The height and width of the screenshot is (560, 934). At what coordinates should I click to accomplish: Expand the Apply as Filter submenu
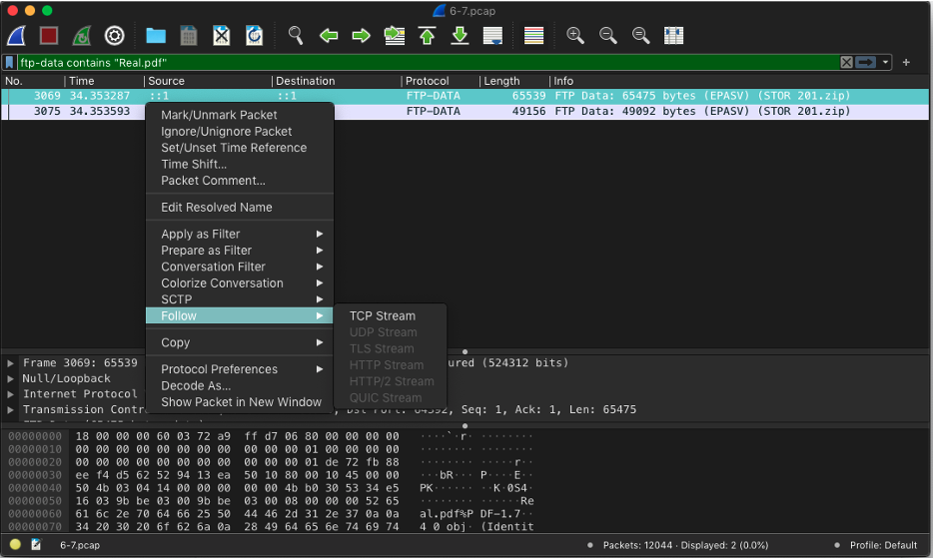pos(240,234)
